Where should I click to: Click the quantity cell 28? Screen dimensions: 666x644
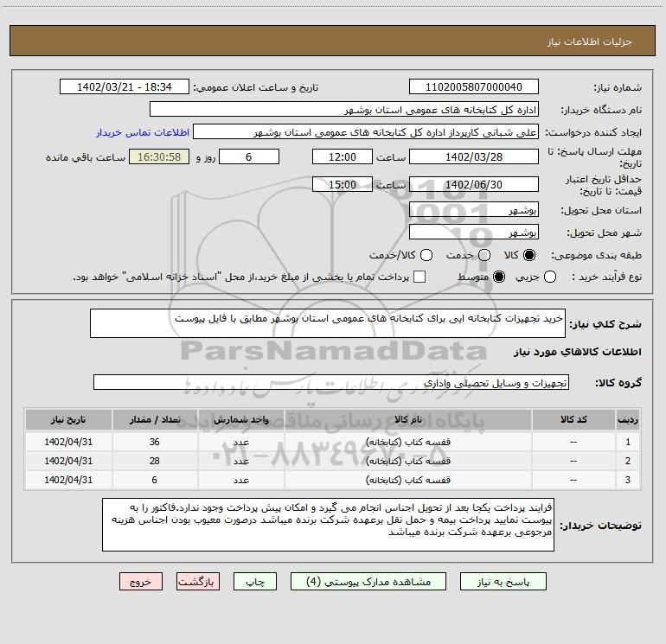pyautogui.click(x=155, y=461)
